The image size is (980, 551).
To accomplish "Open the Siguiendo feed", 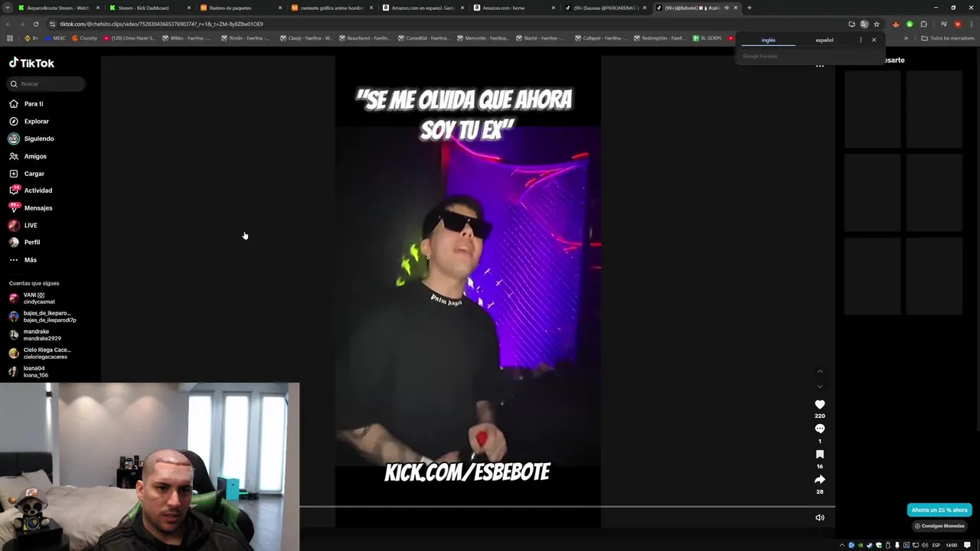I will [x=31, y=139].
